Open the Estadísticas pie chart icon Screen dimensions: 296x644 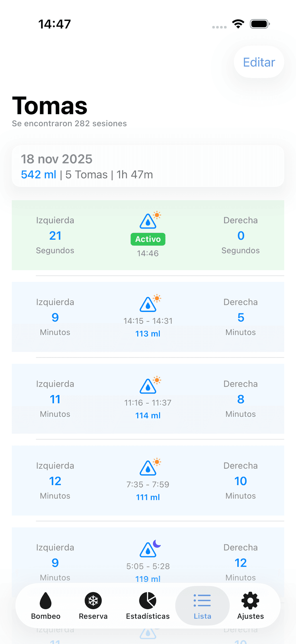coord(148,600)
